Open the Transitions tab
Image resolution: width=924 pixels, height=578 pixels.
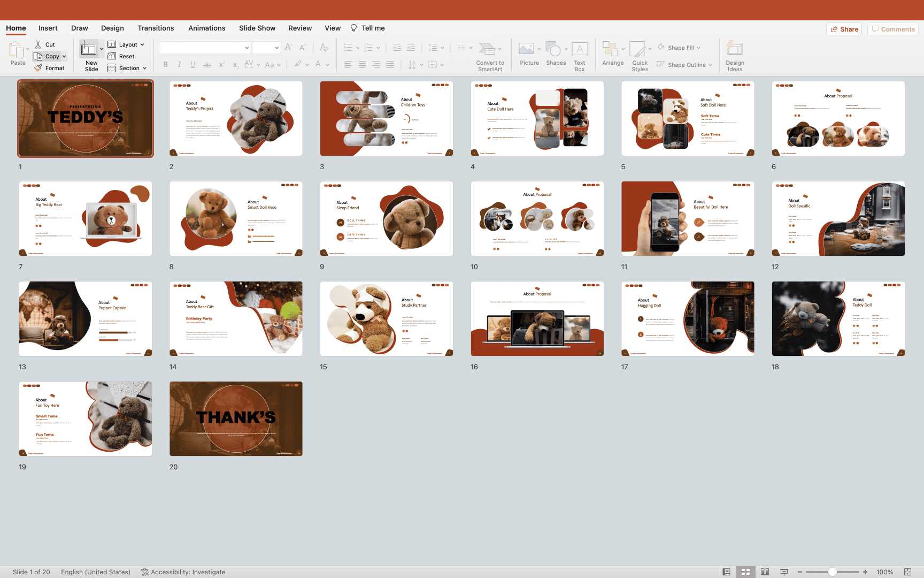pos(156,28)
